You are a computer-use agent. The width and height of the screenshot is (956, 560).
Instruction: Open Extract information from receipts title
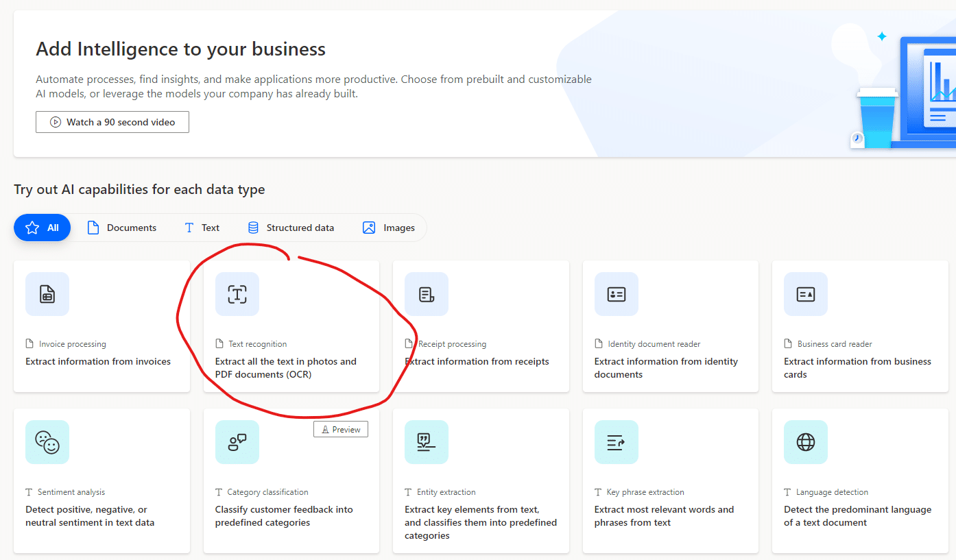477,361
